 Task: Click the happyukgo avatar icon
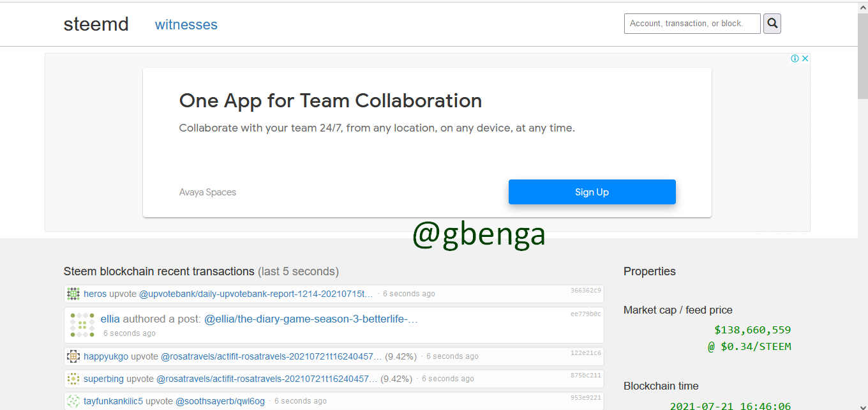click(x=73, y=356)
